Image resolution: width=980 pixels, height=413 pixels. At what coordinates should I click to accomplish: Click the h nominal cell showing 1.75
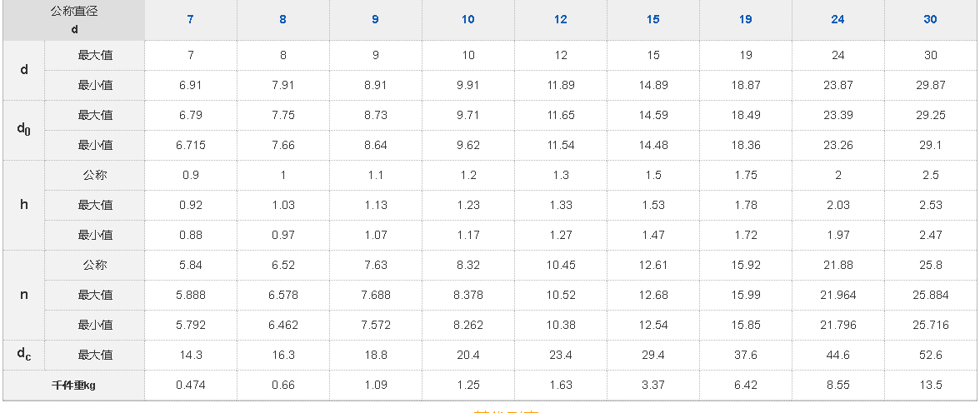point(746,175)
